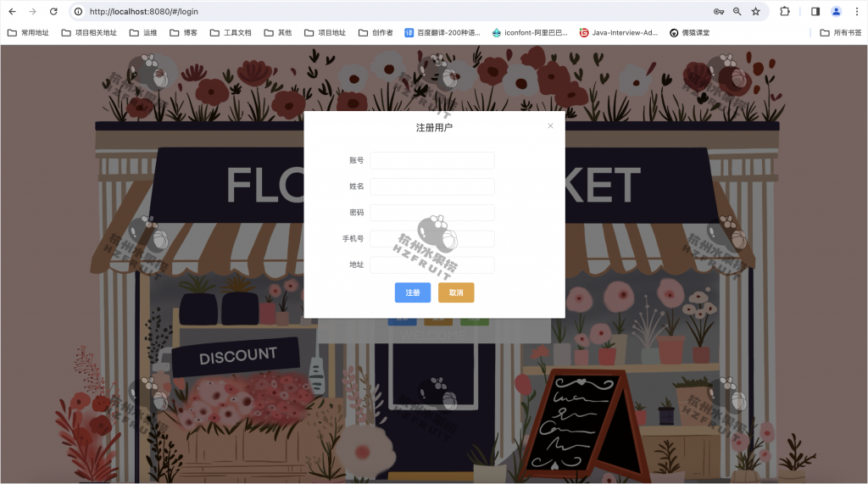Open the 所有书签 bookmarks folder
Viewport: 868px width, 484px height.
pyautogui.click(x=840, y=33)
